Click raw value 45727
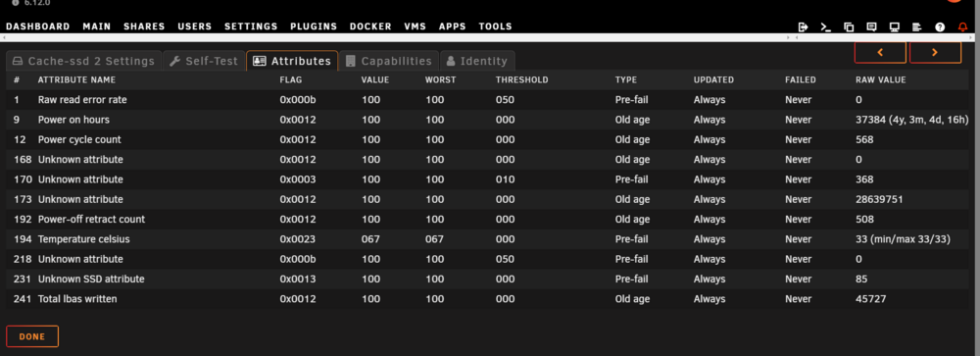The width and height of the screenshot is (980, 356). click(870, 299)
